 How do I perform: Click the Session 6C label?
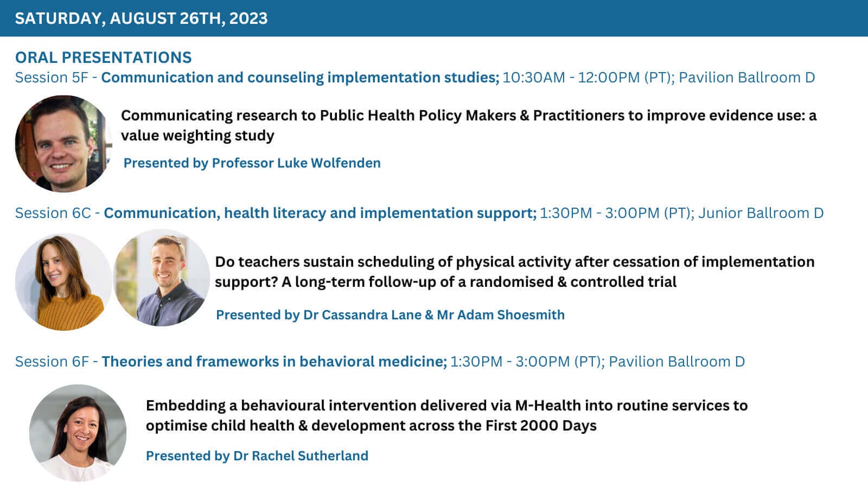(53, 213)
